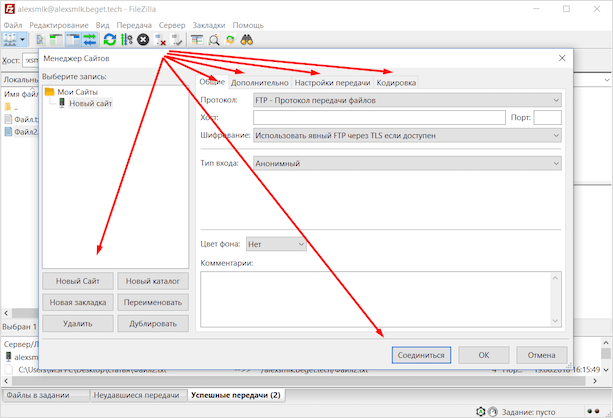Click the FileZilla logo in title bar
The width and height of the screenshot is (613, 418).
tap(9, 9)
